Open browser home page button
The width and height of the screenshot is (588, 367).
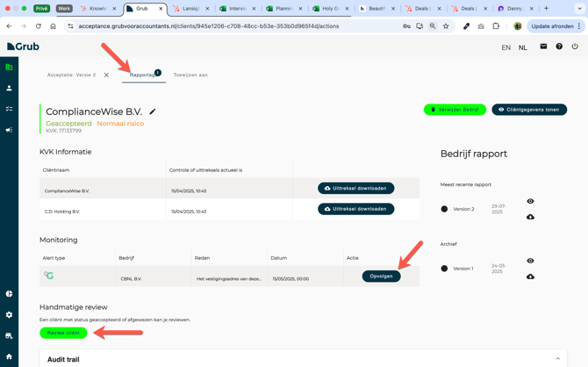pos(53,26)
